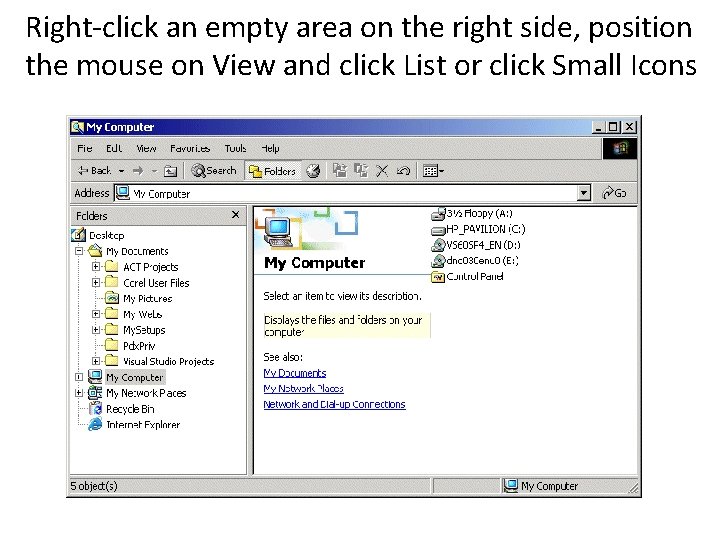720x540 pixels.
Task: Open the Edit menu
Action: pos(114,148)
